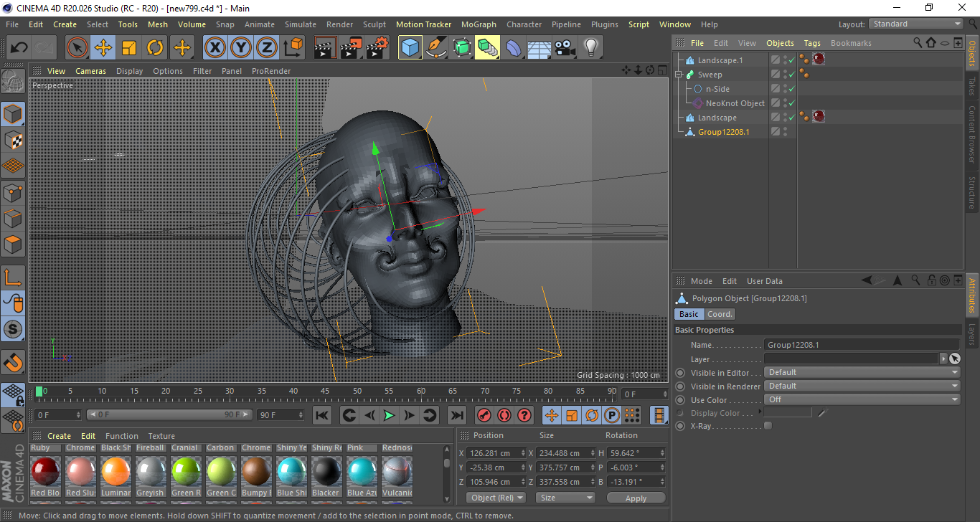The image size is (980, 522).
Task: Toggle NeoKnot Object enable checkmark
Action: coord(791,103)
